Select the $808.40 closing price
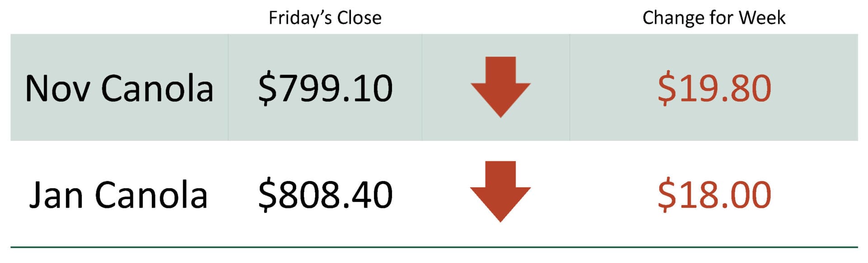 [325, 195]
